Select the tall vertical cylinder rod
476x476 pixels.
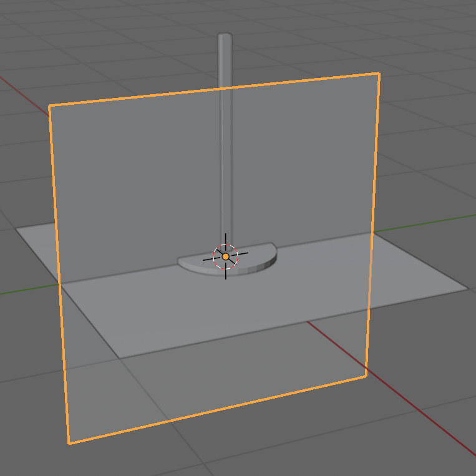click(225, 156)
